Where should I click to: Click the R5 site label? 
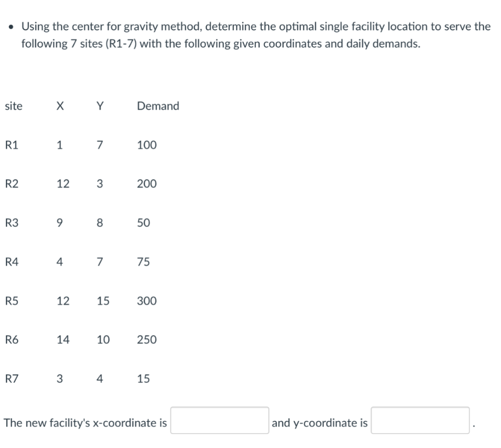click(x=11, y=301)
